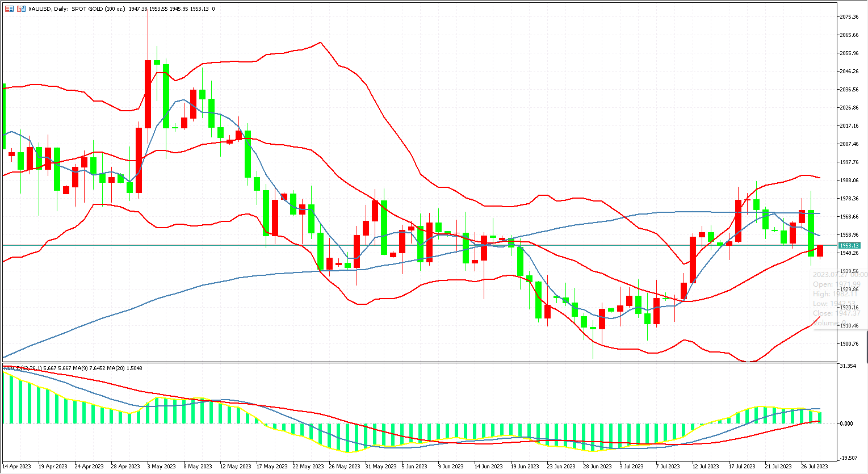Click the 2055.96 price scale label
The height and width of the screenshot is (474, 868).
tap(849, 53)
